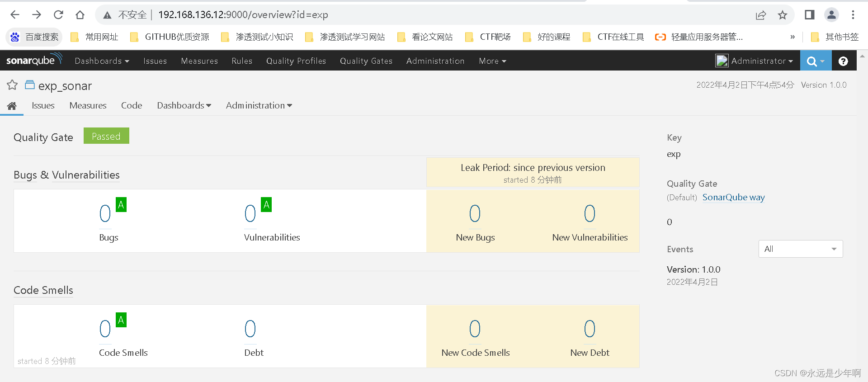Expand the project Dashboards dropdown

[184, 105]
